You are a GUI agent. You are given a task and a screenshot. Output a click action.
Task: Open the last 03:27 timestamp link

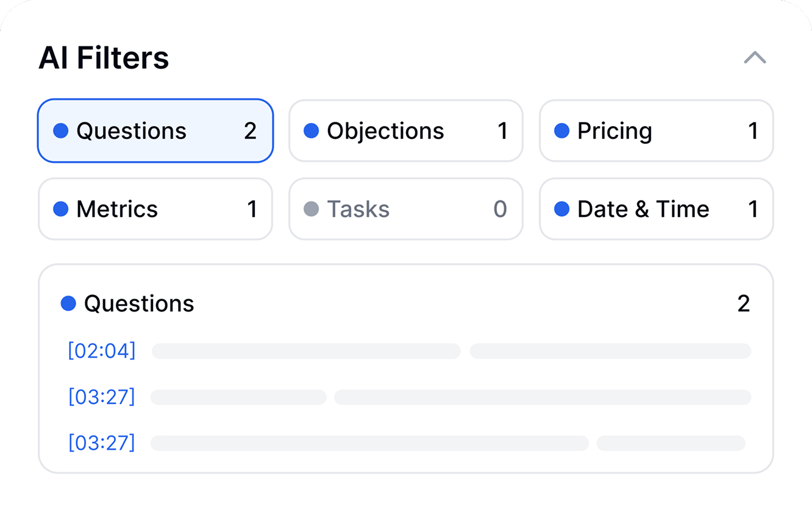pos(102,443)
